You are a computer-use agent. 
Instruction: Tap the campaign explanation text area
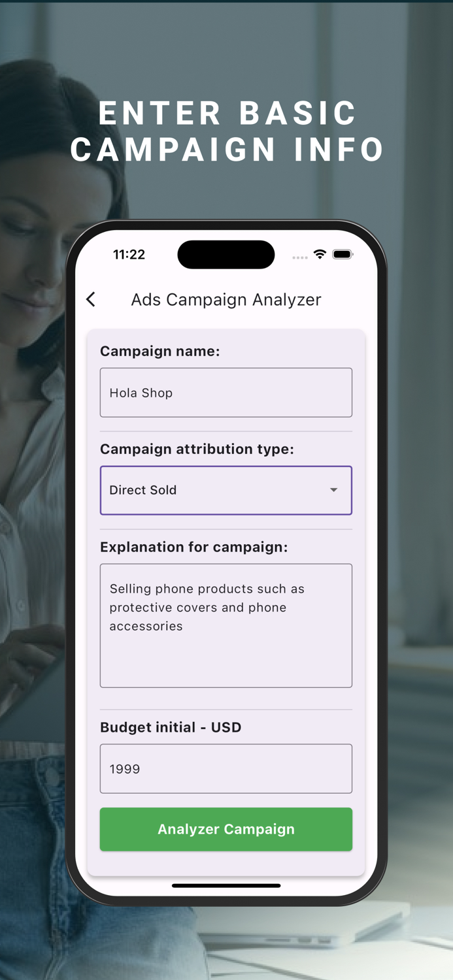(226, 625)
